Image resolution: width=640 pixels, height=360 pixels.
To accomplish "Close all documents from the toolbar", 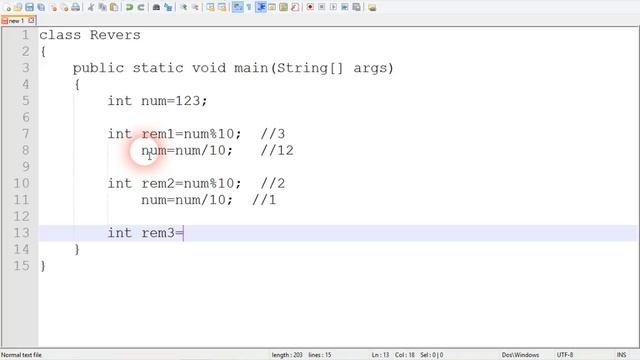I will click(x=64, y=7).
